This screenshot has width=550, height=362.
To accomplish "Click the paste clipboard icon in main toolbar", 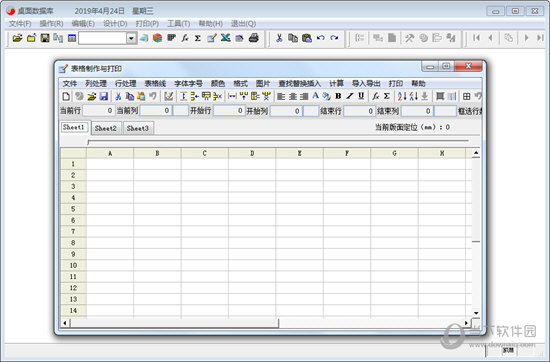I will coord(307,38).
